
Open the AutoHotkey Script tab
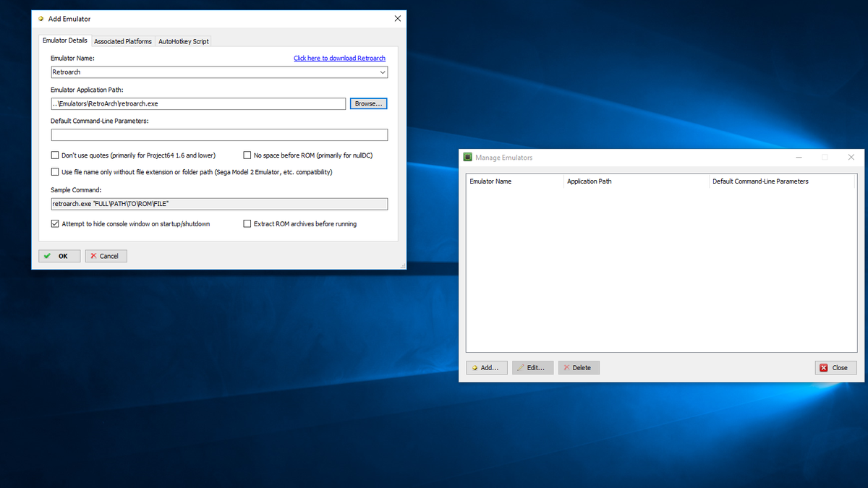coord(183,41)
